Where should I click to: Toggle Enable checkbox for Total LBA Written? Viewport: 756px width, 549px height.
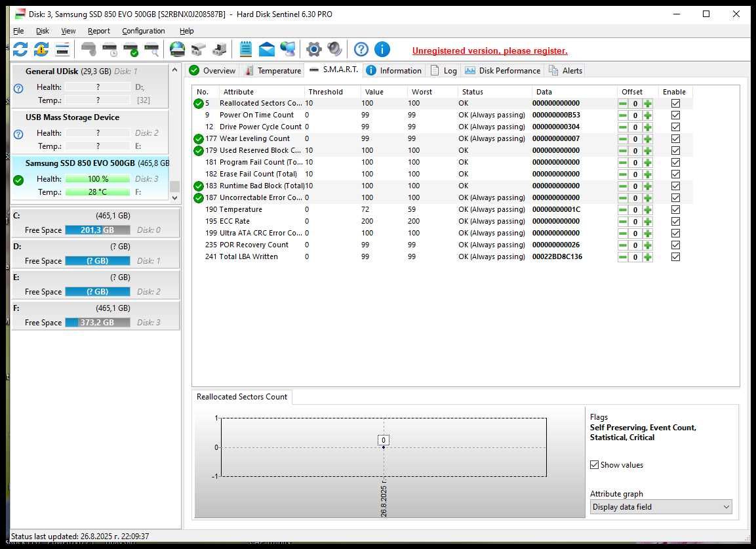pos(675,256)
